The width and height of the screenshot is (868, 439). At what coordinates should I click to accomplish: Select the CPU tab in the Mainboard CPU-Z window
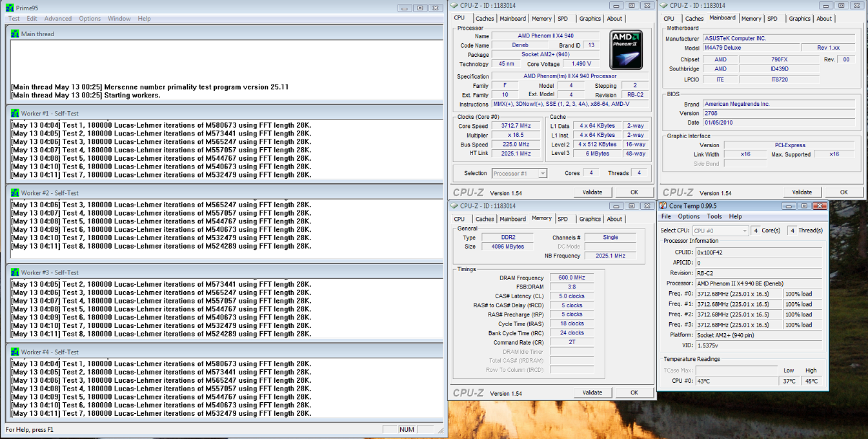669,19
